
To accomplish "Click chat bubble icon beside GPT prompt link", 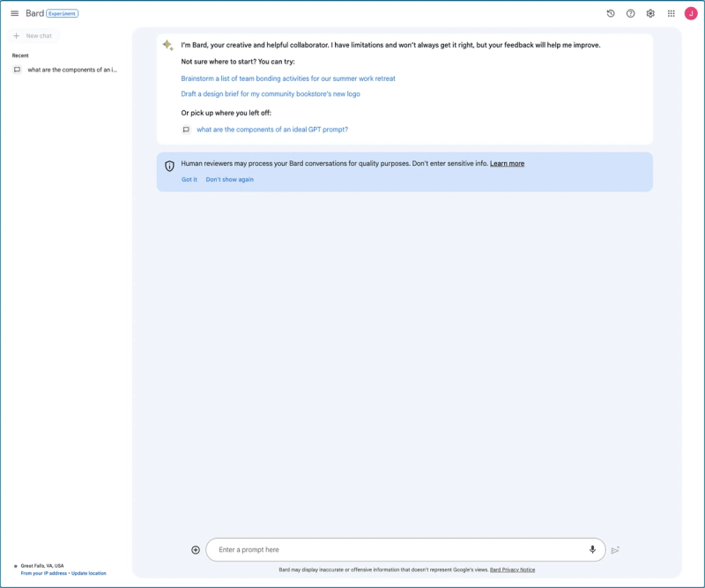I will point(186,130).
